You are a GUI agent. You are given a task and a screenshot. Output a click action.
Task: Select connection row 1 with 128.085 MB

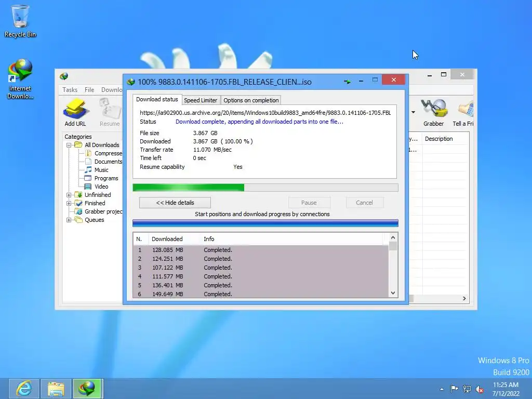(x=261, y=250)
